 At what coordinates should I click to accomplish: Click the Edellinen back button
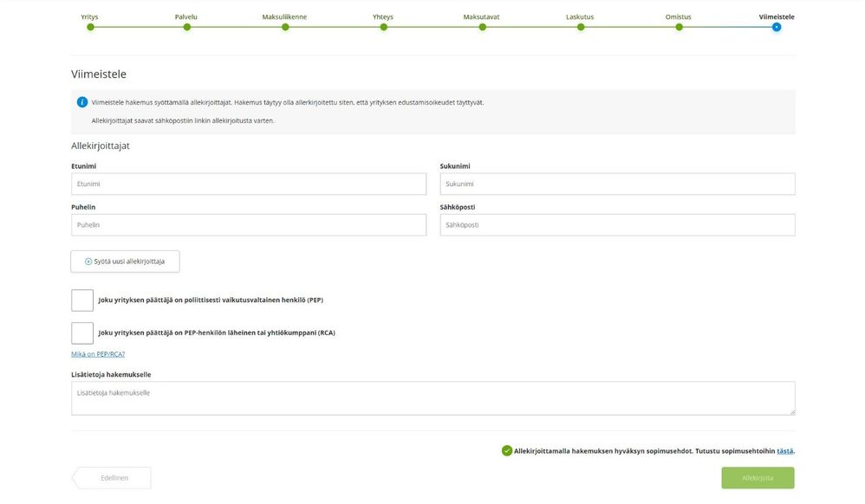(112, 478)
